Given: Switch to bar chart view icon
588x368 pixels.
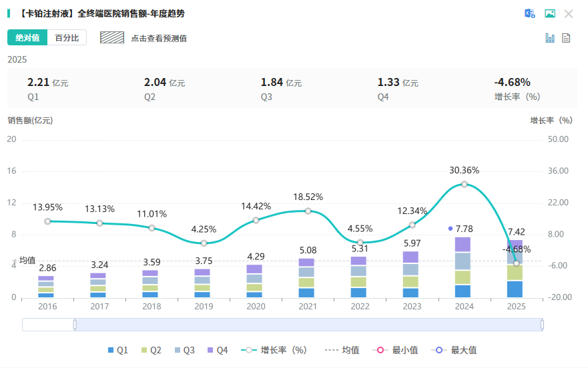Looking at the screenshot, I should click(x=550, y=38).
